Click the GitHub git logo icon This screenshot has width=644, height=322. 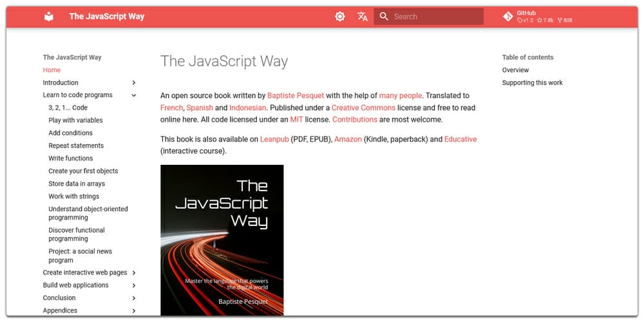point(508,17)
